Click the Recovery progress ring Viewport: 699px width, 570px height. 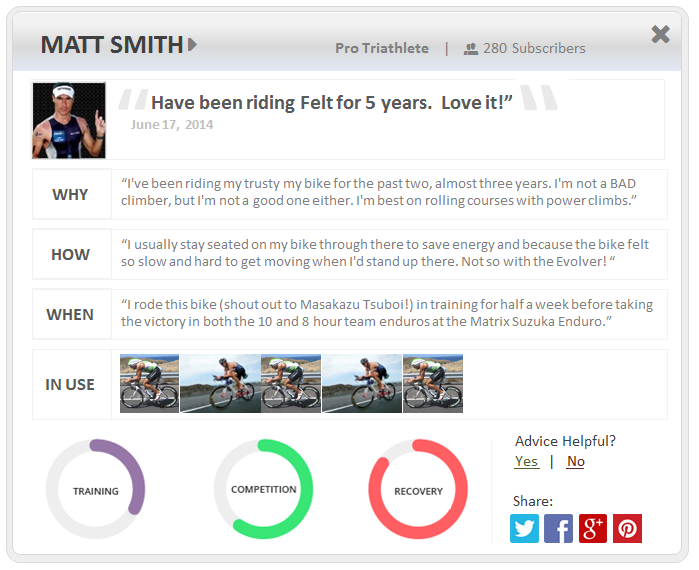tap(418, 490)
